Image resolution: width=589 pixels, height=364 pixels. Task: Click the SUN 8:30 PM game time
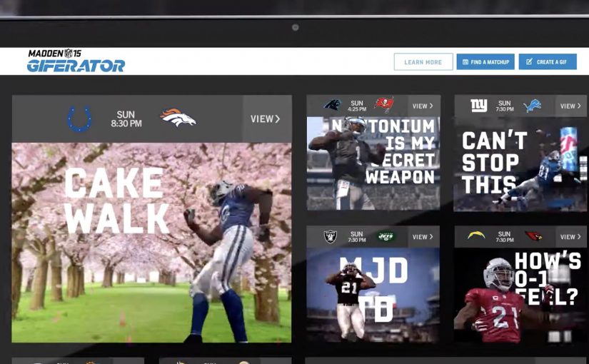(126, 118)
